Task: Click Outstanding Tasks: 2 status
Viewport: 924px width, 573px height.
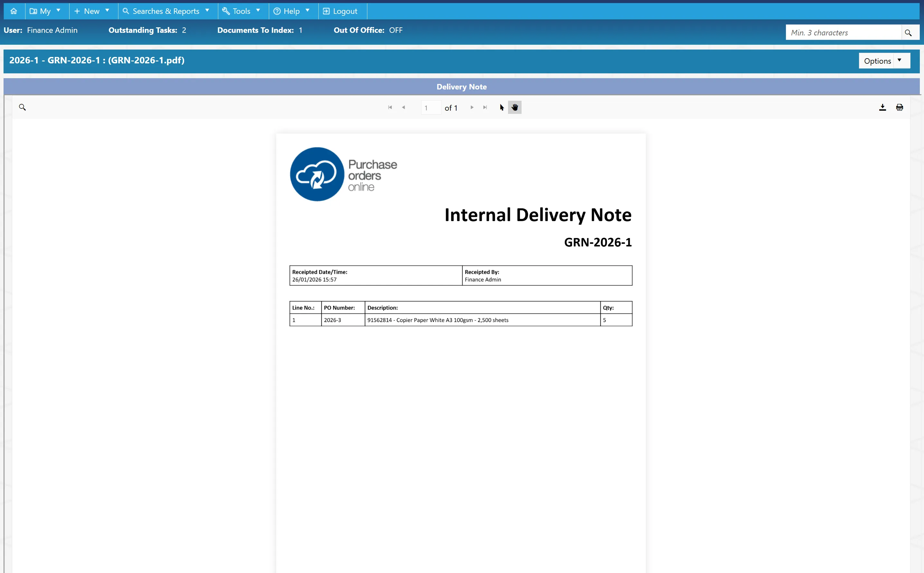Action: pyautogui.click(x=147, y=30)
